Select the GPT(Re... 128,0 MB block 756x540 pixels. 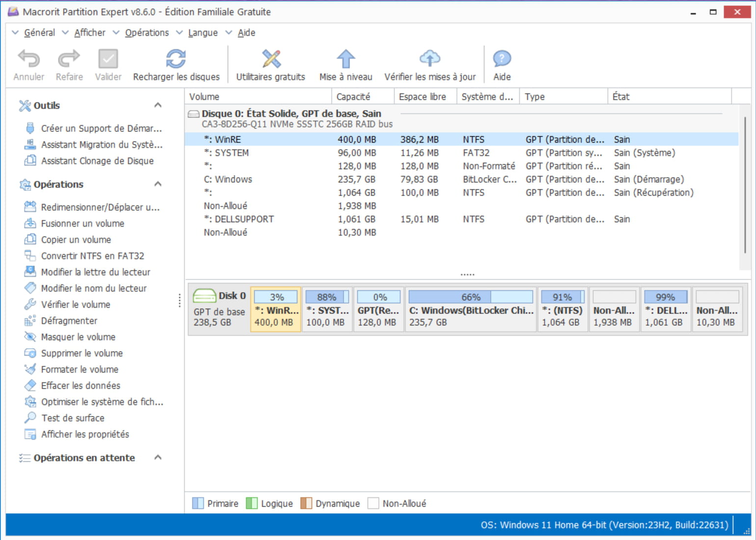pos(378,310)
